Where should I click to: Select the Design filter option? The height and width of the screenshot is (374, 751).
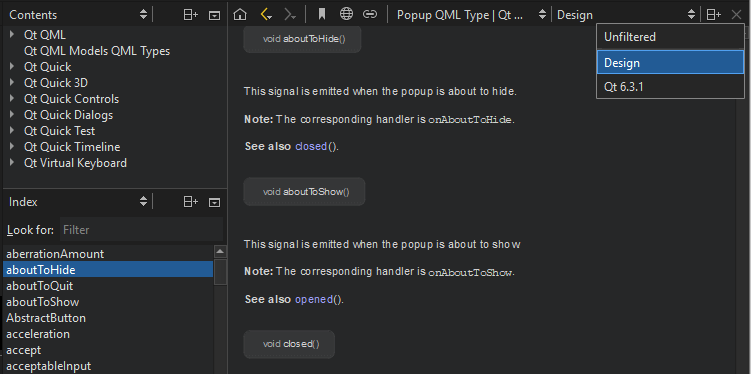[670, 63]
